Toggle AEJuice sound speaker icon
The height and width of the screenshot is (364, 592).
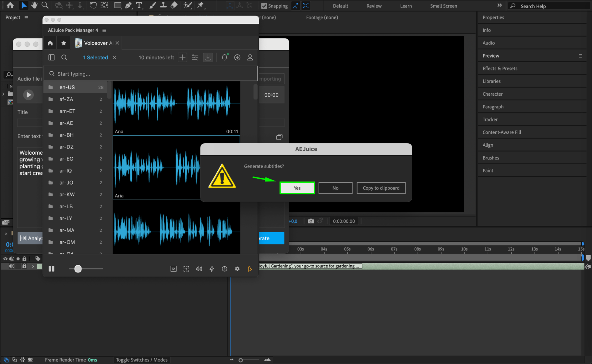click(x=199, y=269)
